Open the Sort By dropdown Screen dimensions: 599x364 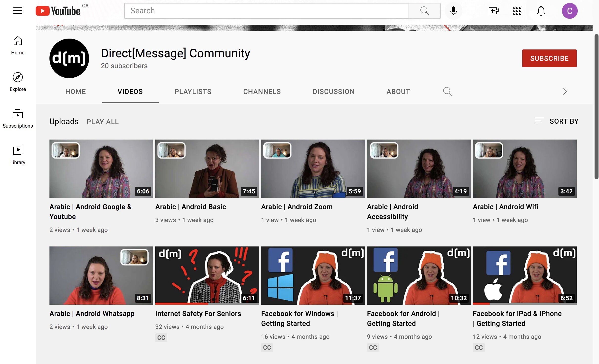coord(556,121)
